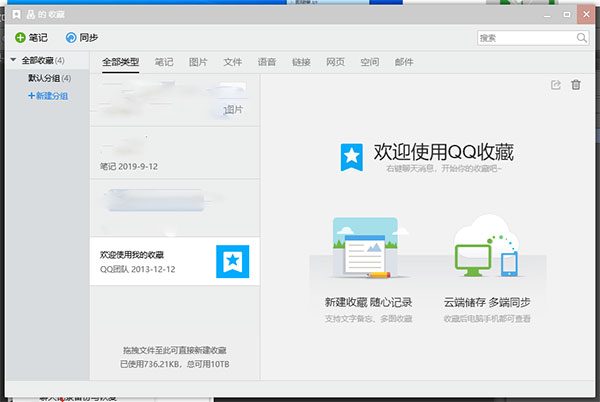
Task: Click the 搜索 search input field
Action: click(533, 38)
